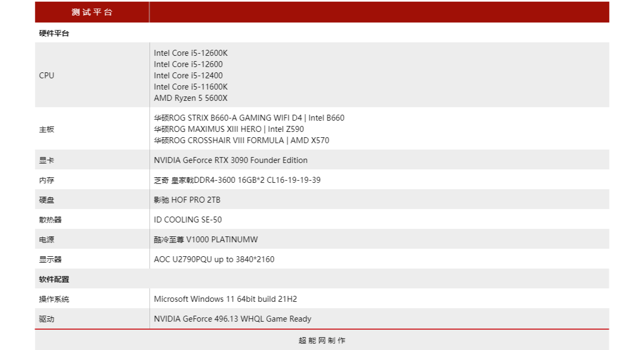This screenshot has height=350, width=644.
Task: Click the 超能网制作 footer text
Action: [322, 340]
